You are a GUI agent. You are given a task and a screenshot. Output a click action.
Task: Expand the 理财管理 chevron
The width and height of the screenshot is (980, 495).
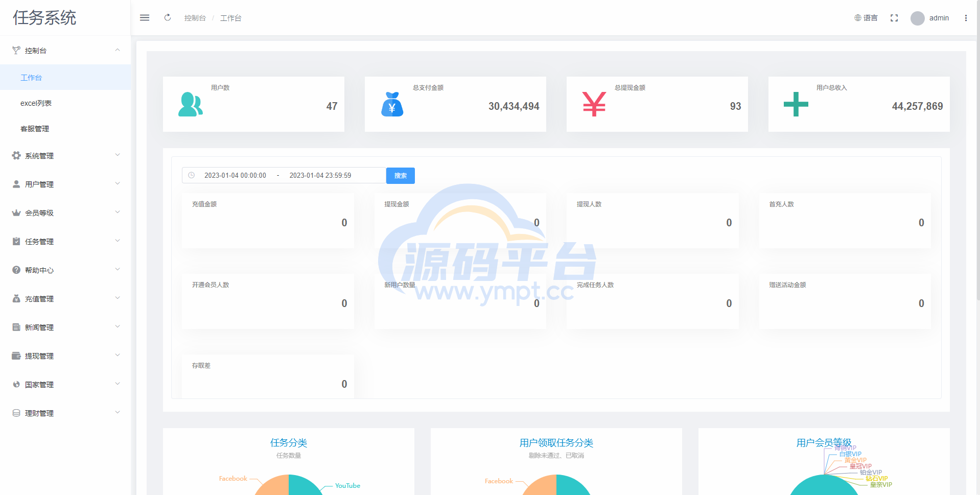(118, 412)
